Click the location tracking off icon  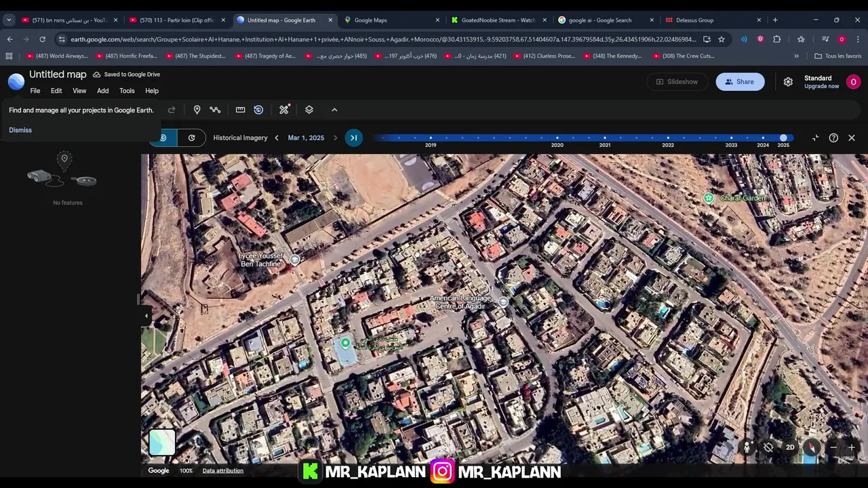coord(768,447)
